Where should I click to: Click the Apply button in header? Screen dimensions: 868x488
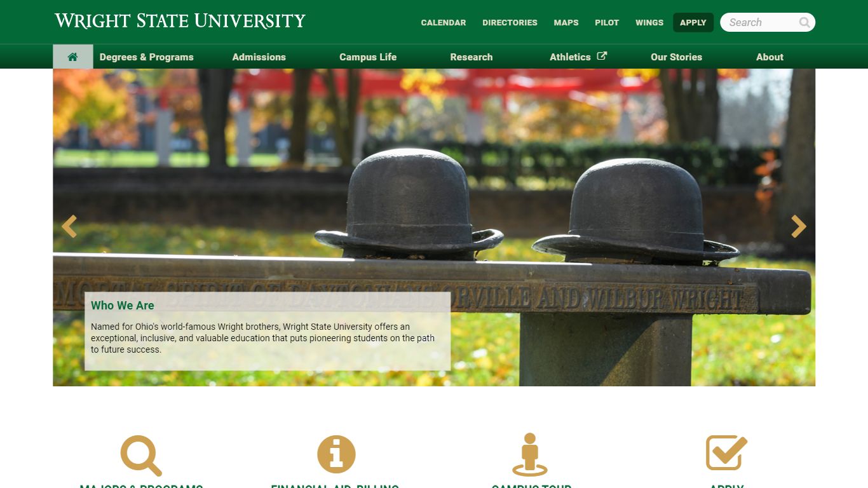coord(693,22)
